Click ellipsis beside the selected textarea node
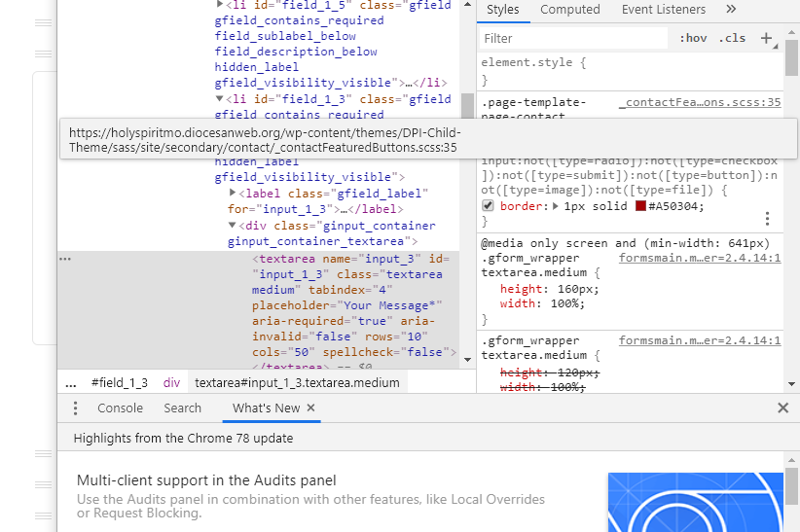 click(65, 260)
